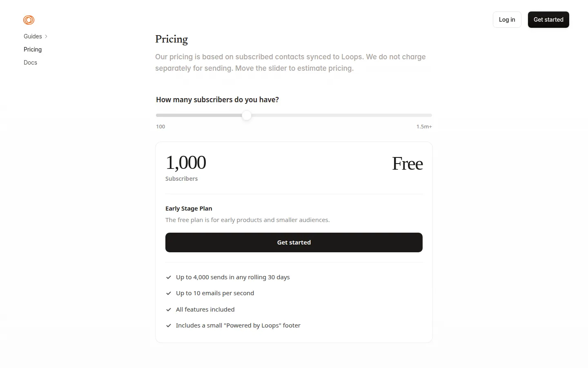Click the checkmark beside All features included

[169, 310]
